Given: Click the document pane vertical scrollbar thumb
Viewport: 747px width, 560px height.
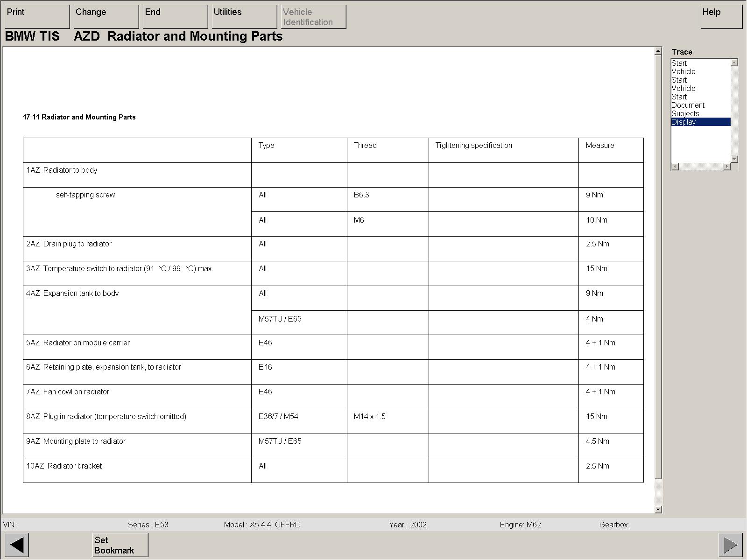Looking at the screenshot, I should pos(658,266).
